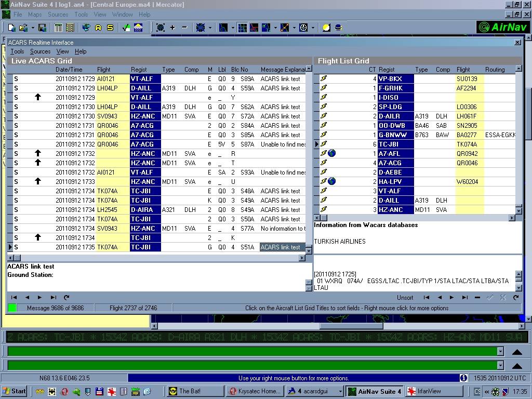Click the Live ACARS Grid horizontal scrollbar
The height and width of the screenshot is (399, 532).
(x=156, y=258)
